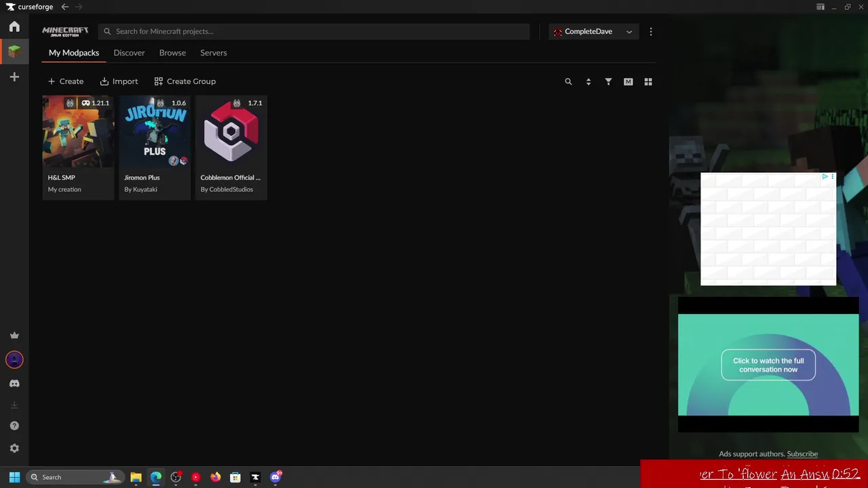The height and width of the screenshot is (488, 868).
Task: Open the three-dot more options menu
Action: click(x=651, y=32)
